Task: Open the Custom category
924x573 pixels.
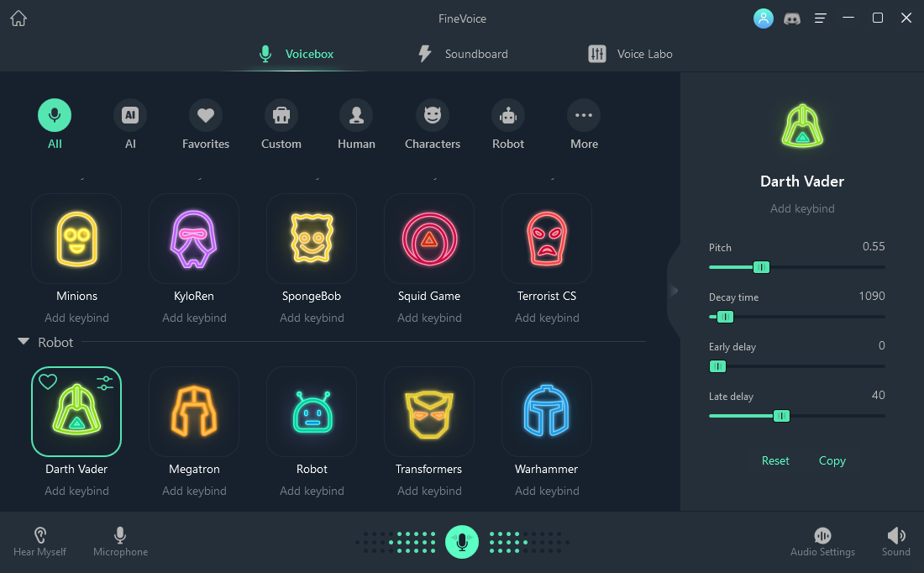Action: [281, 124]
